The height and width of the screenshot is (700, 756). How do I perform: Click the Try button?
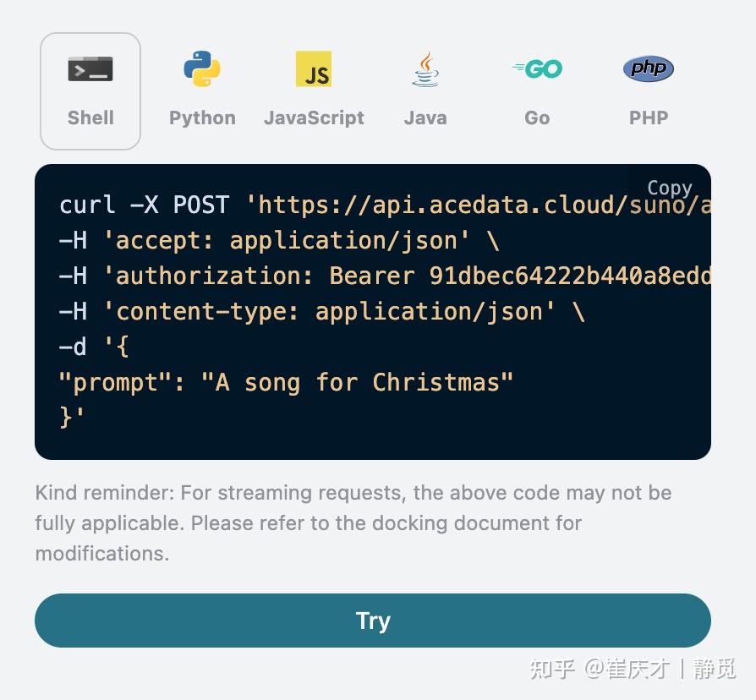click(373, 621)
